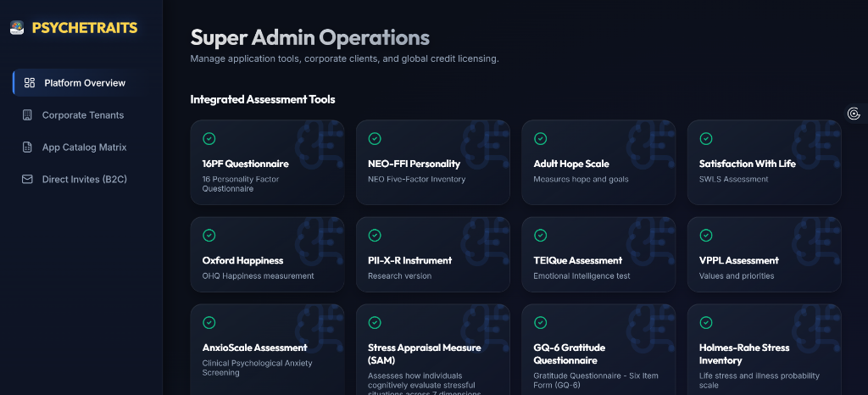This screenshot has height=395, width=868.
Task: Click 'Life stress and illness probability scale' text
Action: 759,380
